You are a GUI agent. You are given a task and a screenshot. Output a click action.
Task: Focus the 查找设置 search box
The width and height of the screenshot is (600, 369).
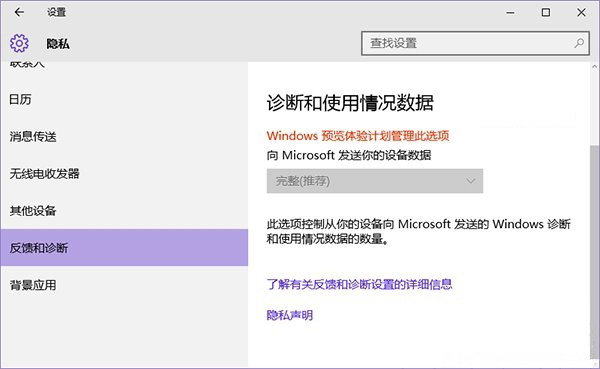click(x=475, y=43)
